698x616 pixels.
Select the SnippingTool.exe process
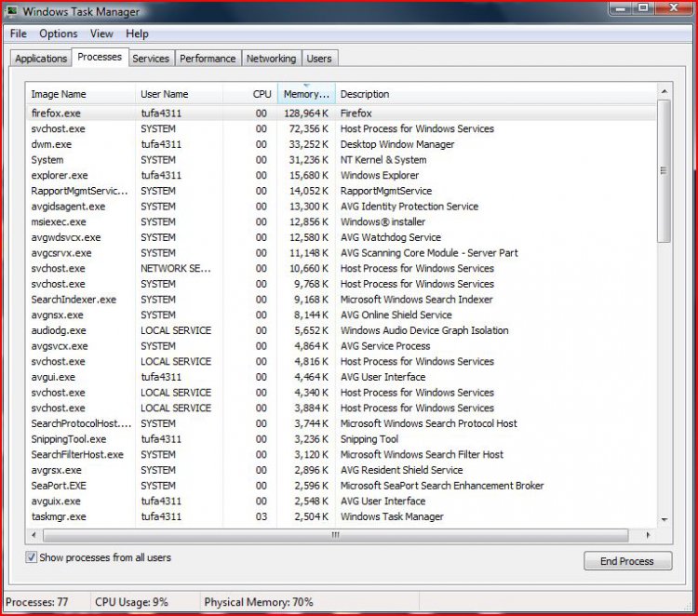point(341,439)
